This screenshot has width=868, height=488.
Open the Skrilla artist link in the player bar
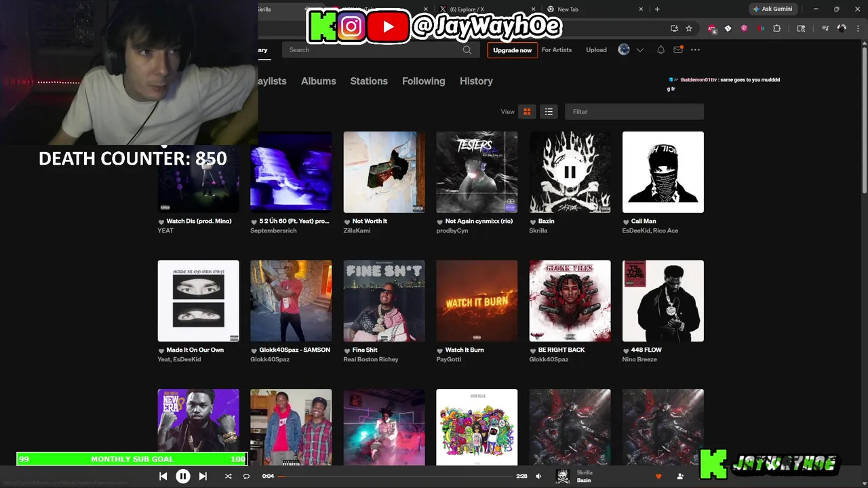pos(585,472)
